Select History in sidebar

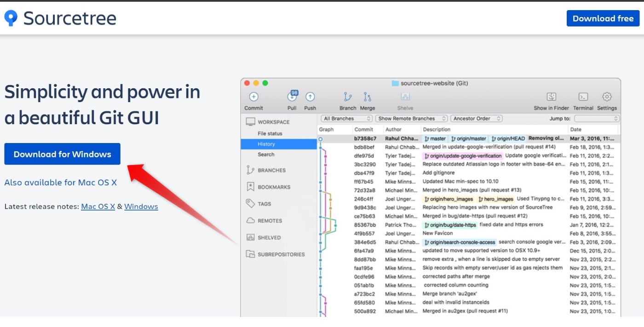279,144
